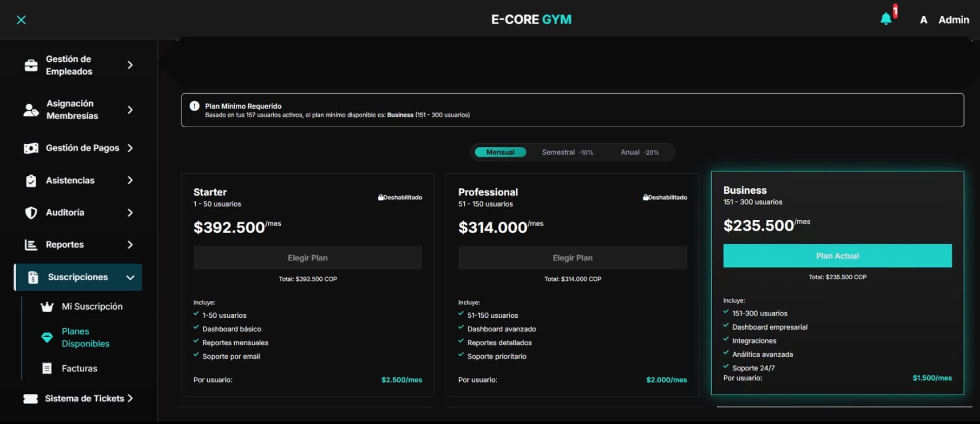Click the Mi Suscripción crown icon
The image size is (980, 424).
click(x=47, y=307)
